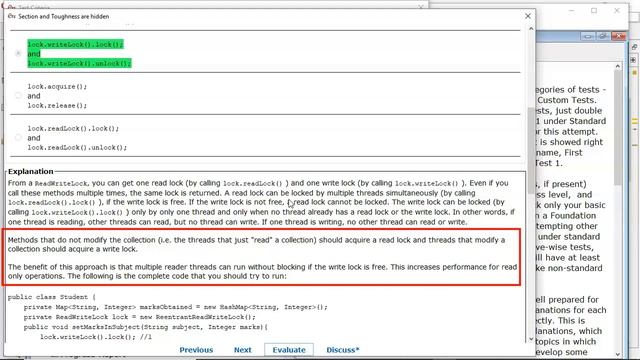Click the question dialog scrollbar thumb

tap(531, 150)
